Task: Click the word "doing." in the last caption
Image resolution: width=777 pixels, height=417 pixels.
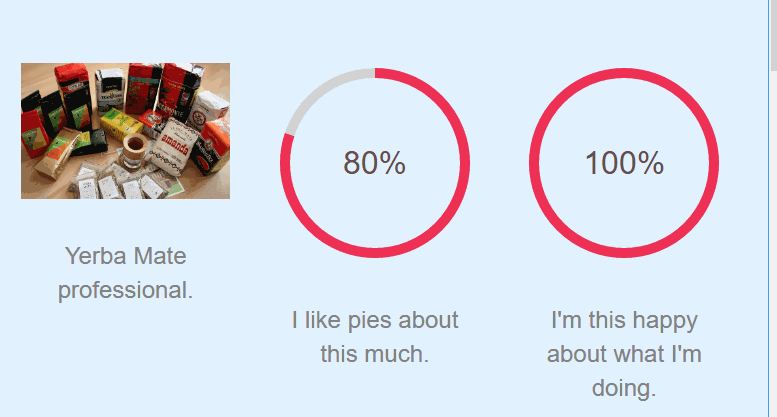Action: [x=624, y=388]
